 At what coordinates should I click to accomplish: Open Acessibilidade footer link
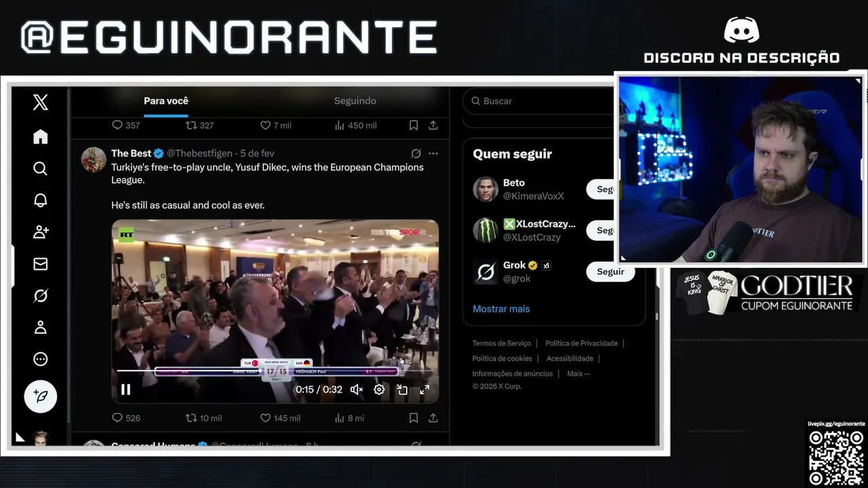[570, 359]
